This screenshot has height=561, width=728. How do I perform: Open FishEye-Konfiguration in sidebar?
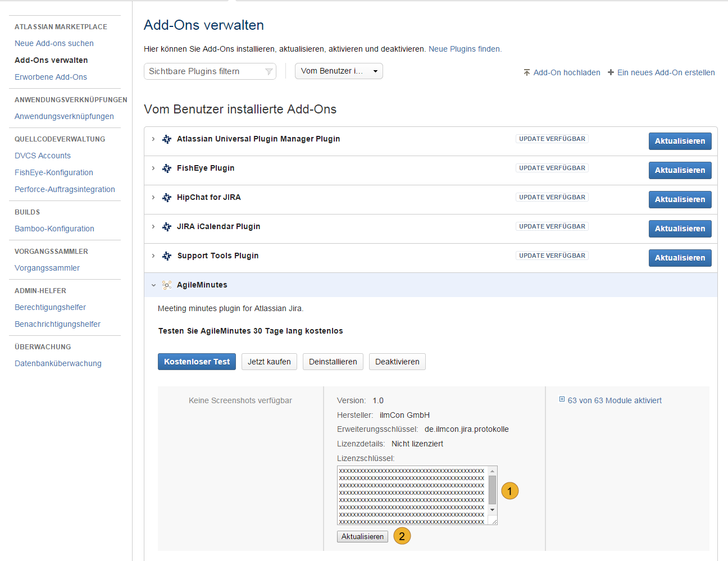54,172
